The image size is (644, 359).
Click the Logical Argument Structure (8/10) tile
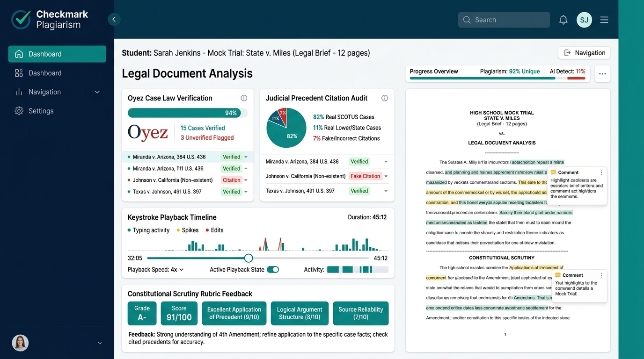coord(300,313)
